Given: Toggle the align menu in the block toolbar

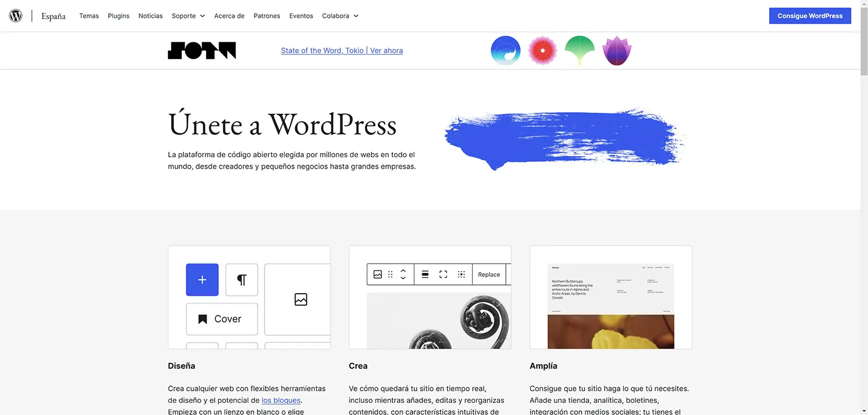Looking at the screenshot, I should tap(425, 274).
